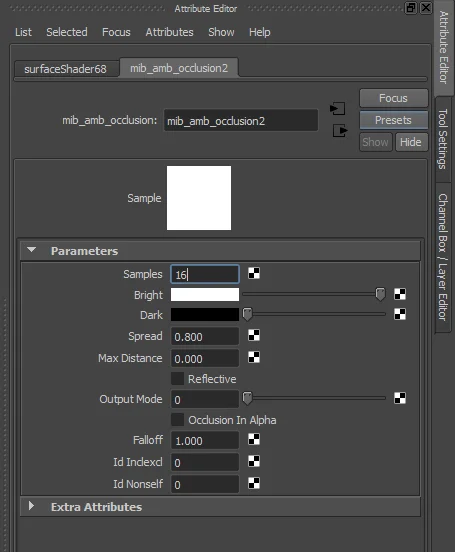Click the Falloff value field
Viewport: 455px width, 552px height.
coord(205,440)
